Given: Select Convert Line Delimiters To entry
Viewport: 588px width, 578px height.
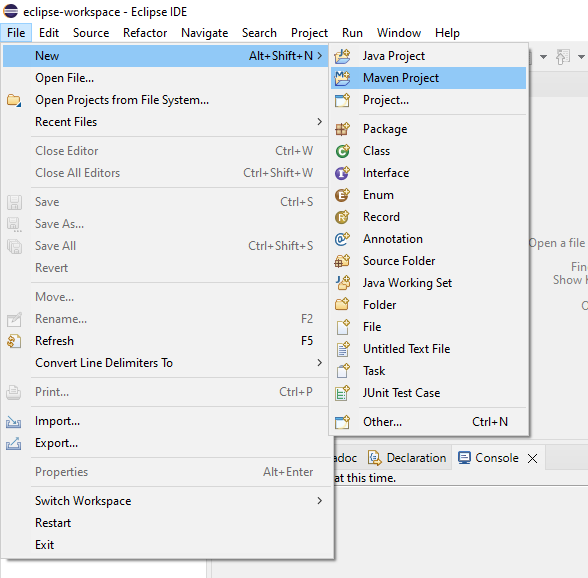Looking at the screenshot, I should (x=165, y=363).
